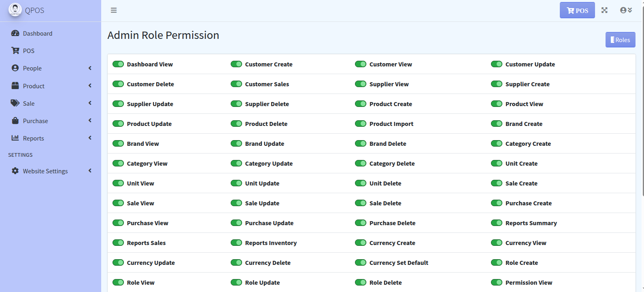644x292 pixels.
Task: Click the Supplier Update label
Action: click(150, 104)
